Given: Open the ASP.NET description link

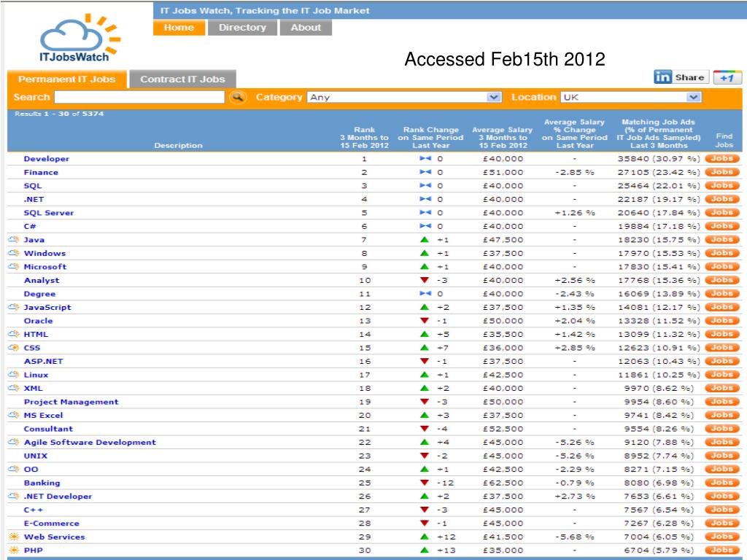Looking at the screenshot, I should coord(43,361).
